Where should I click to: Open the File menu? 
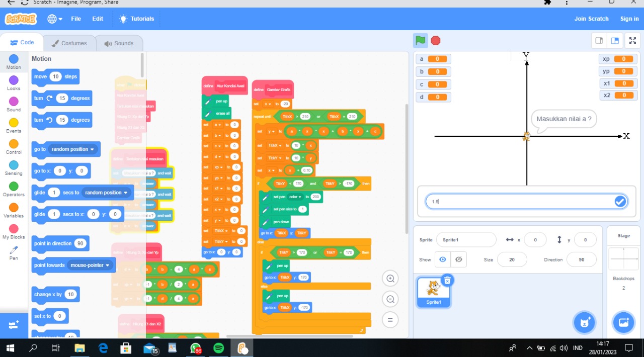(x=76, y=19)
